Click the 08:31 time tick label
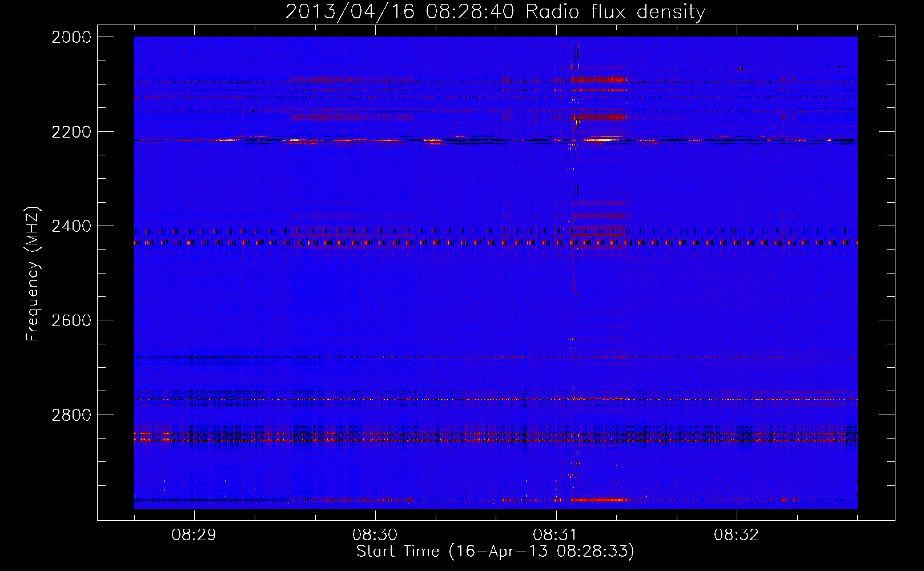924x571 pixels. (556, 535)
